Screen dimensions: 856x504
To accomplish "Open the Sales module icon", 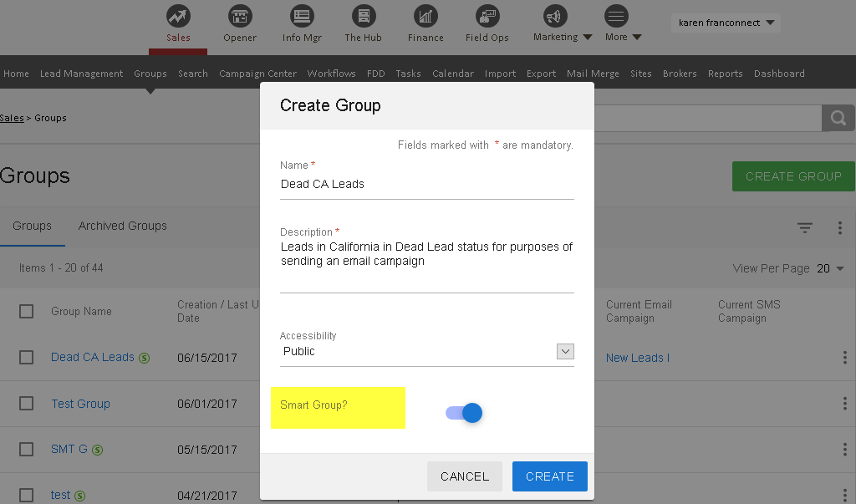I will [x=178, y=17].
